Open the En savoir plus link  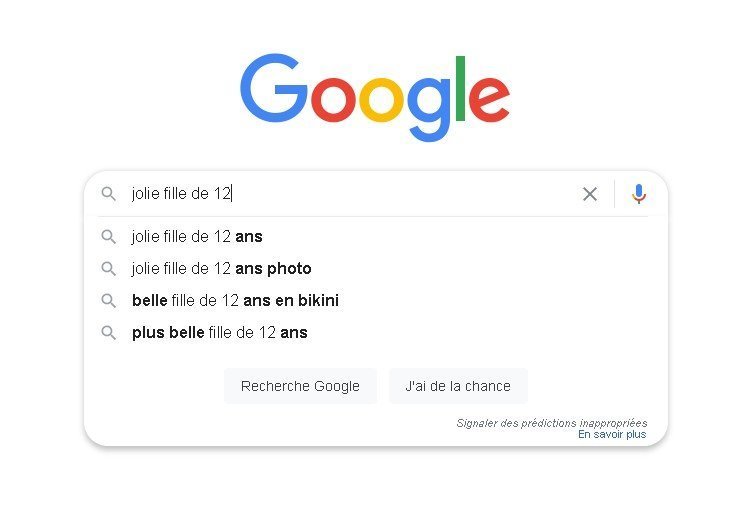612,435
